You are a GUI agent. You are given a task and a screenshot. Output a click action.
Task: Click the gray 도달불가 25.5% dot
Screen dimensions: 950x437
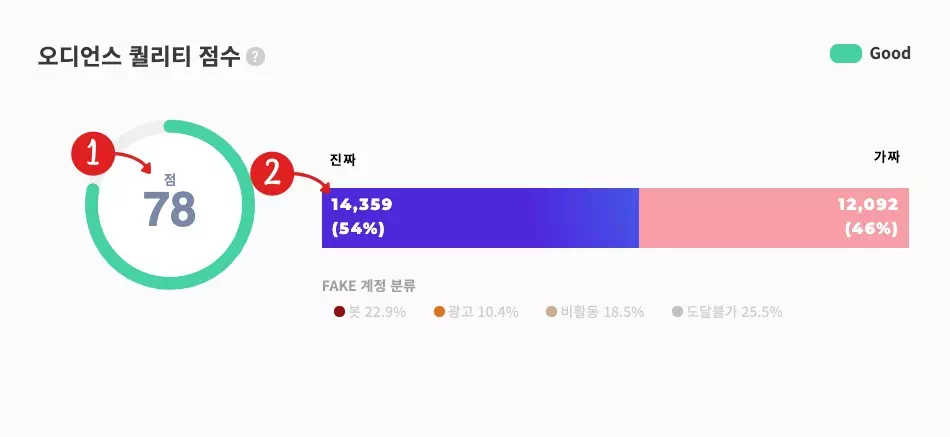click(x=677, y=312)
